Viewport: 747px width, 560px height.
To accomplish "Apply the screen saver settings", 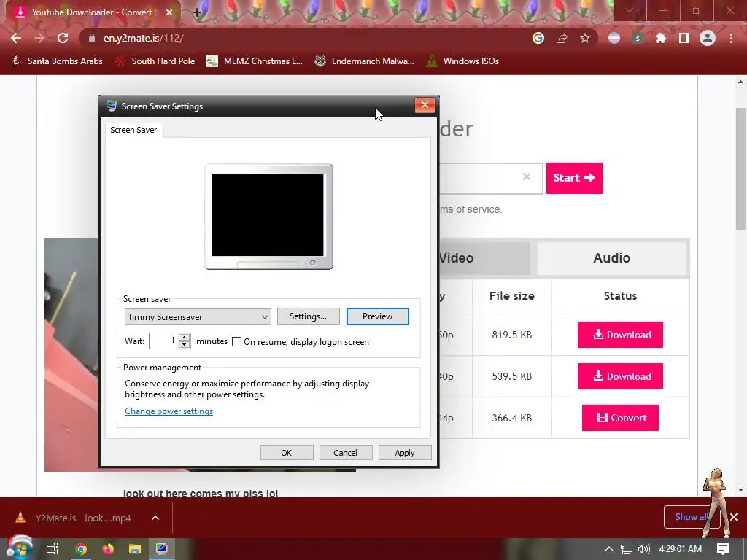I will pos(405,453).
